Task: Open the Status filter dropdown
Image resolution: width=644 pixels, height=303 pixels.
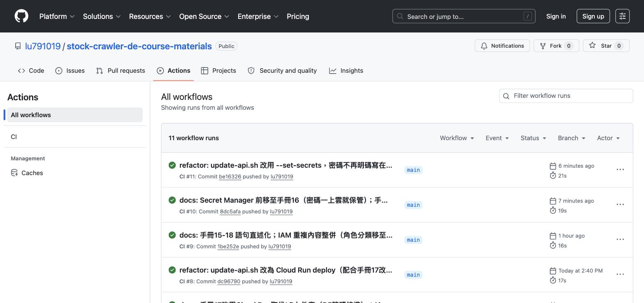Action: tap(533, 138)
